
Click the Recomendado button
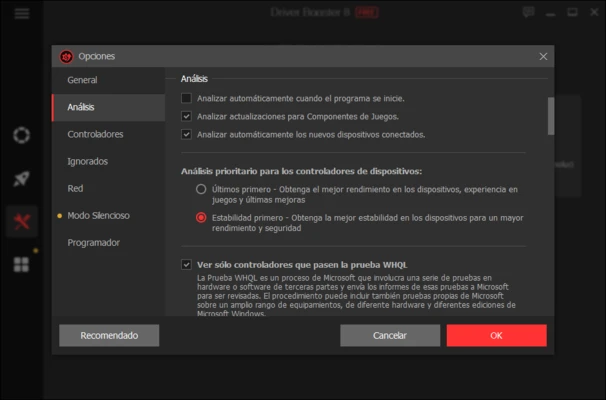(x=109, y=335)
